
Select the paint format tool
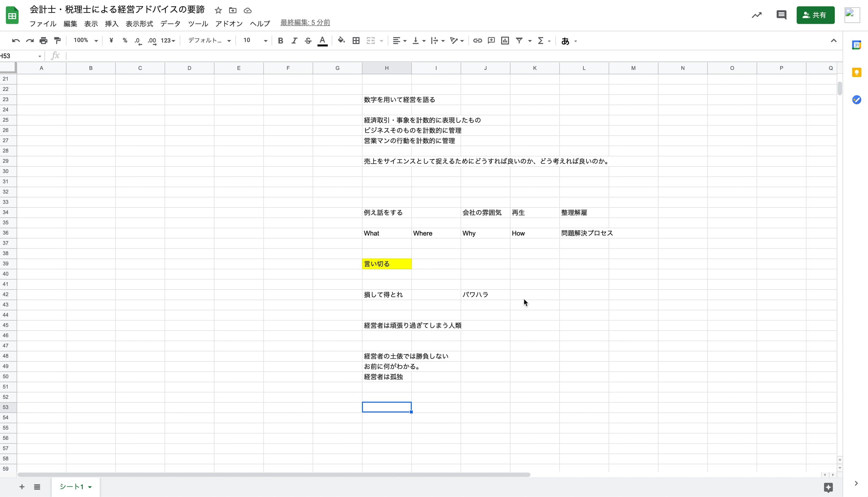point(57,40)
